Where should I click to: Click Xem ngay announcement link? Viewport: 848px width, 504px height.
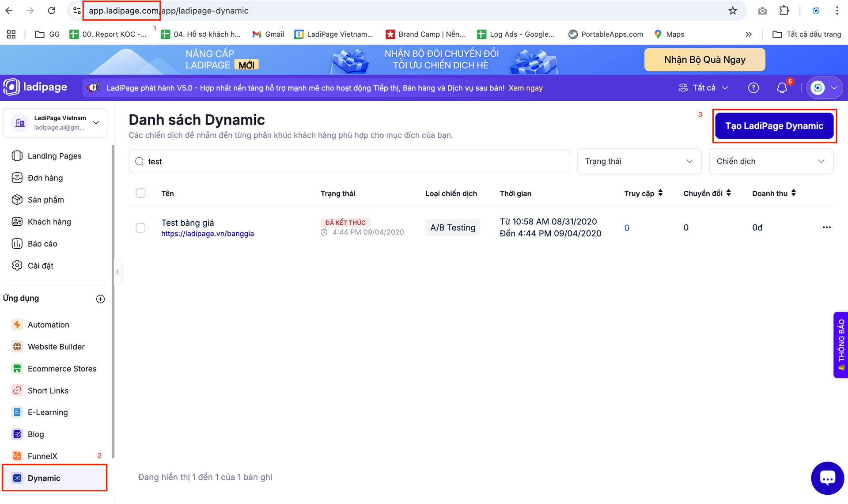click(x=526, y=88)
